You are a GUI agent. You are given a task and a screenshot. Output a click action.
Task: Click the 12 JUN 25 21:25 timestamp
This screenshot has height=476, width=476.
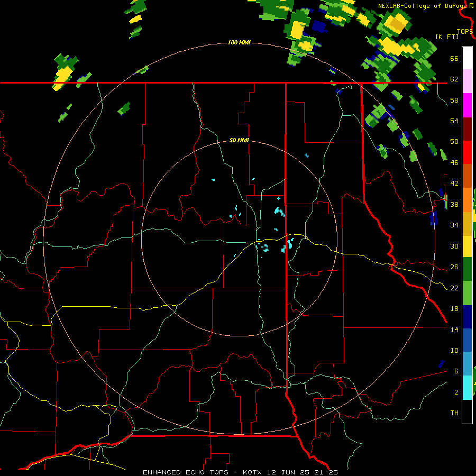[303, 472]
